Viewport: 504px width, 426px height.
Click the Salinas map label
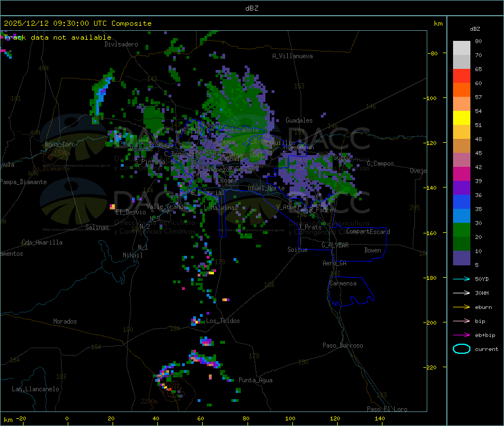[x=97, y=227]
